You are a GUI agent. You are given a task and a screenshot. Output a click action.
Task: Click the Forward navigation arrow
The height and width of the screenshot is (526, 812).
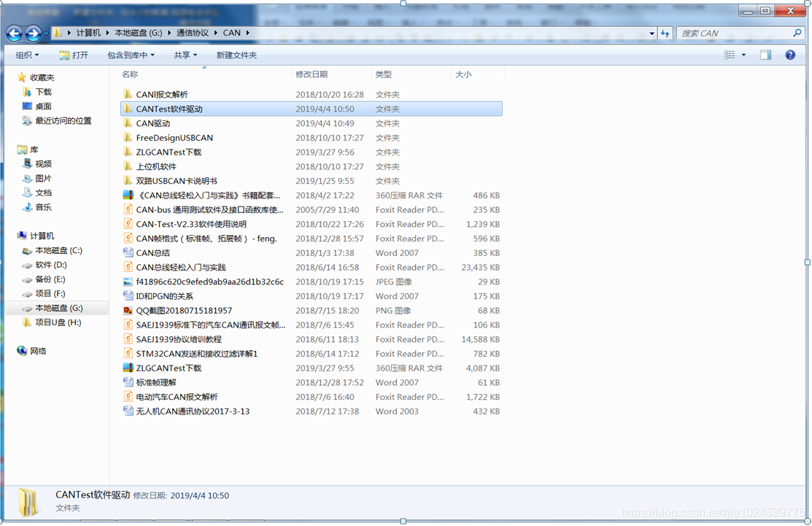click(33, 34)
